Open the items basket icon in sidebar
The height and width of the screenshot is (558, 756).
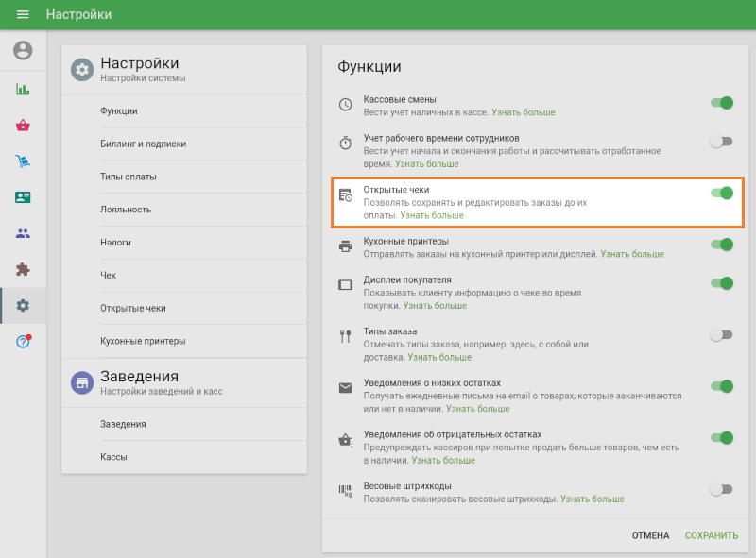(x=23, y=126)
